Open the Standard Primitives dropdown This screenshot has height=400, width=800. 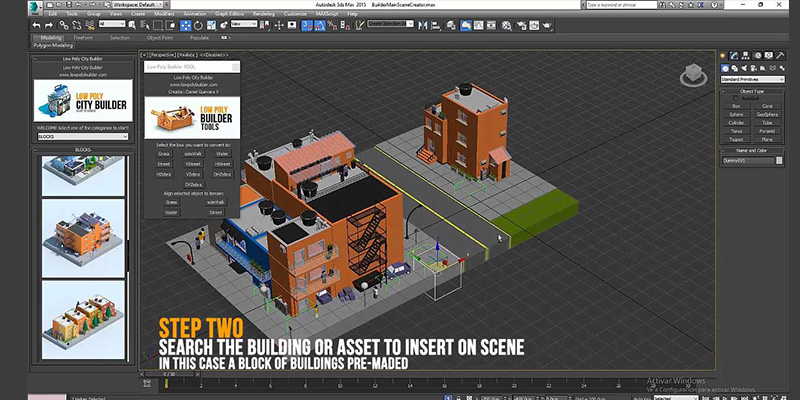point(753,80)
